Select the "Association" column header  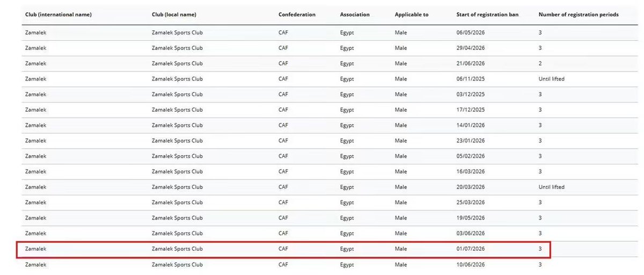tap(355, 15)
